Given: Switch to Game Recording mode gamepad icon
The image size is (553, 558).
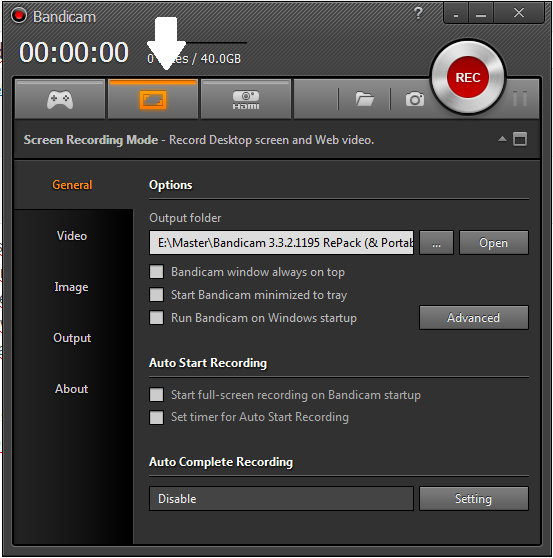Looking at the screenshot, I should click(60, 99).
